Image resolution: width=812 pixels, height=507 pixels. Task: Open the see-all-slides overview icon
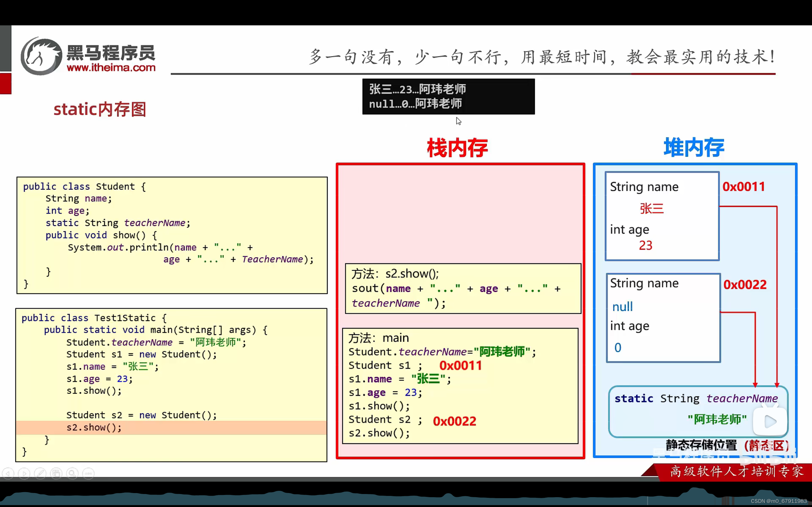pos(56,473)
